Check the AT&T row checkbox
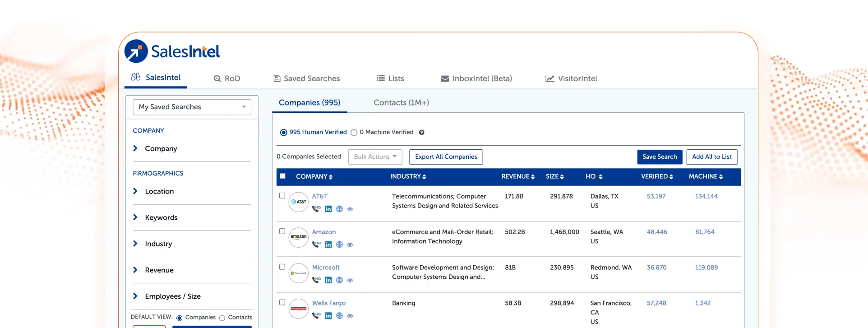The width and height of the screenshot is (868, 328). [x=282, y=195]
